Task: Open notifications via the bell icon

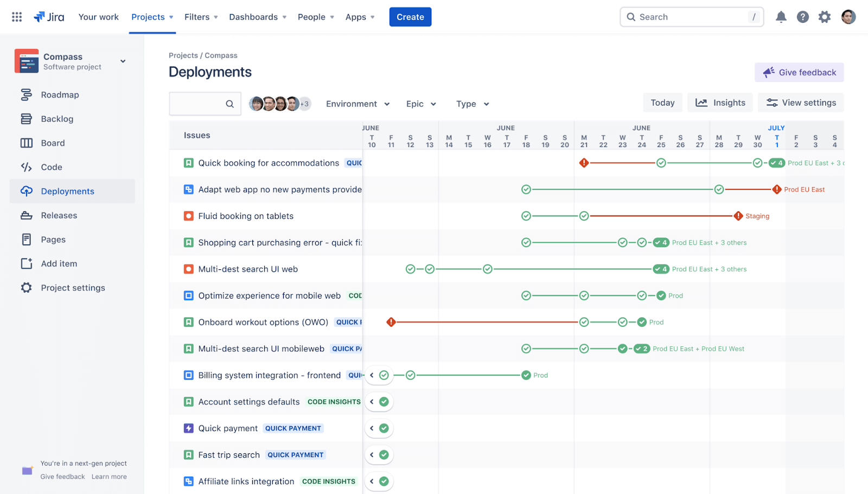Action: [x=781, y=17]
